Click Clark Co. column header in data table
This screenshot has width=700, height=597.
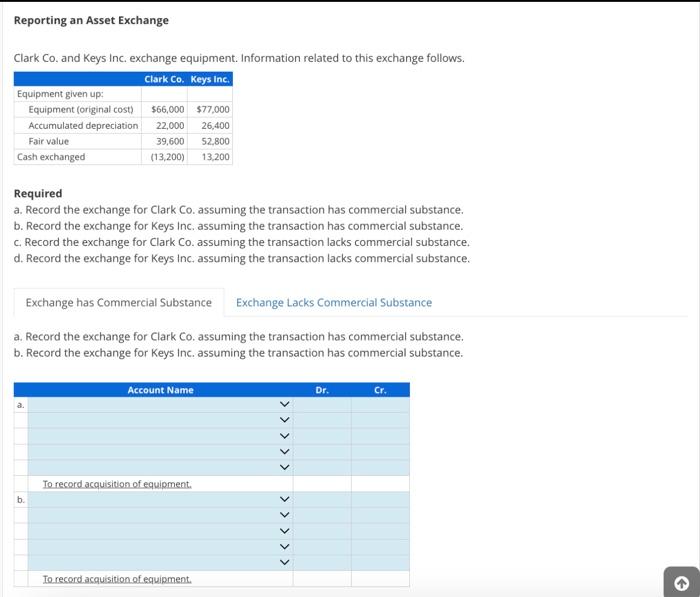[164, 79]
